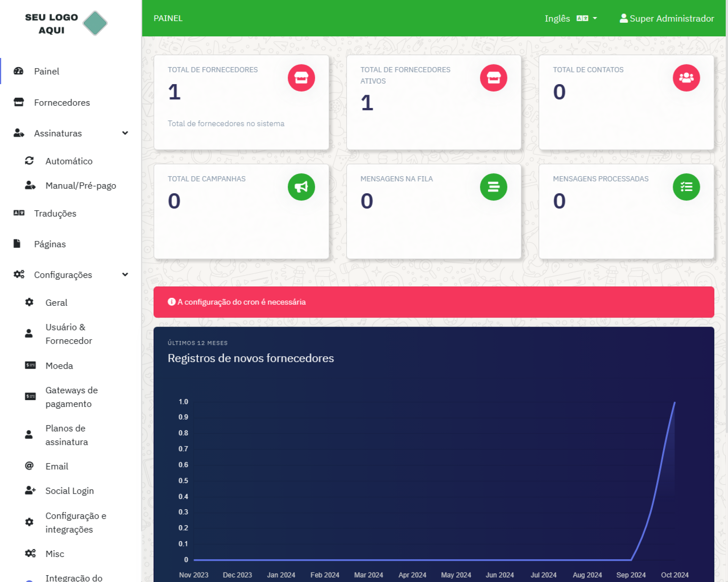
Task: Click the queue icon on Mensagens na Fila
Action: tap(493, 187)
